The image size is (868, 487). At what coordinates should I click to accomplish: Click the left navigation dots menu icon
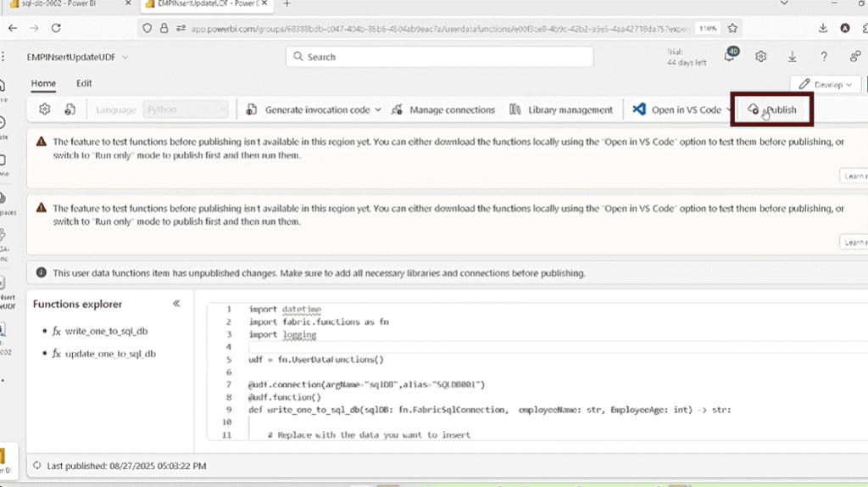(x=3, y=57)
